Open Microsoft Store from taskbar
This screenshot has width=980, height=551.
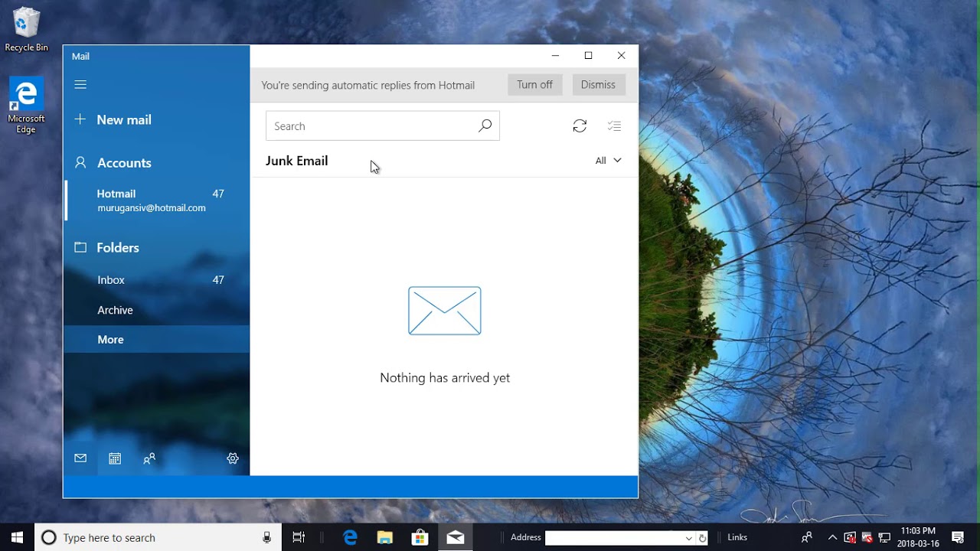[420, 537]
